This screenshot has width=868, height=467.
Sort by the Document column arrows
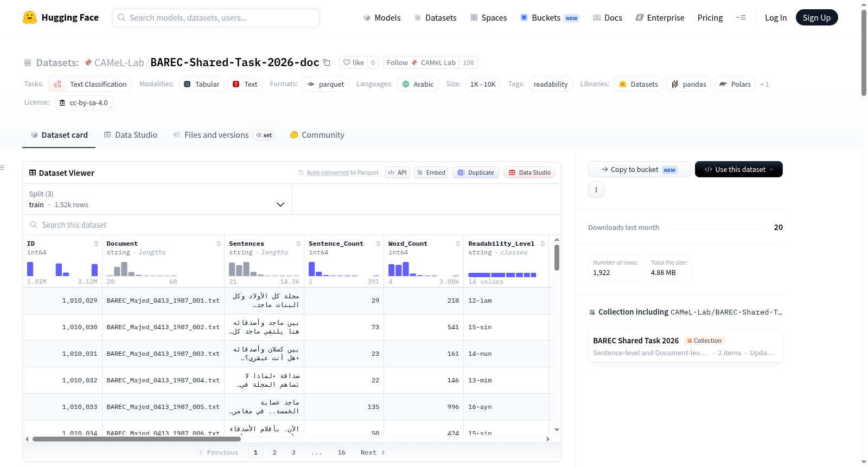(219, 244)
